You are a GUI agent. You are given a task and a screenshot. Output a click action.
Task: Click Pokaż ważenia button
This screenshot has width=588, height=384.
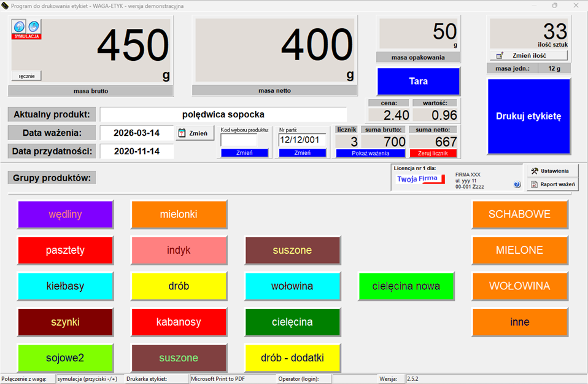[x=371, y=153]
